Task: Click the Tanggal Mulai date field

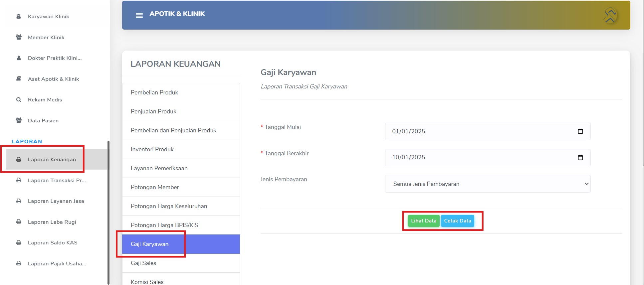Action: pos(488,131)
